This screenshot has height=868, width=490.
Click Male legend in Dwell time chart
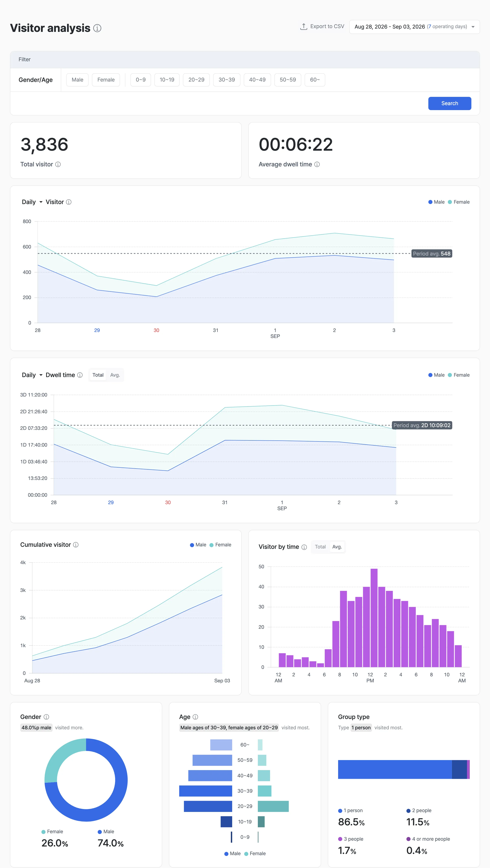(x=436, y=375)
